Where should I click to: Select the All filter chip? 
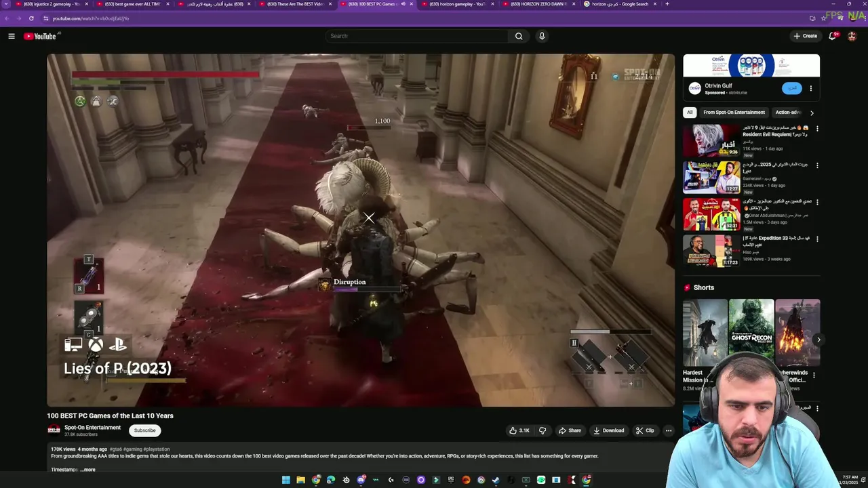[x=690, y=113]
